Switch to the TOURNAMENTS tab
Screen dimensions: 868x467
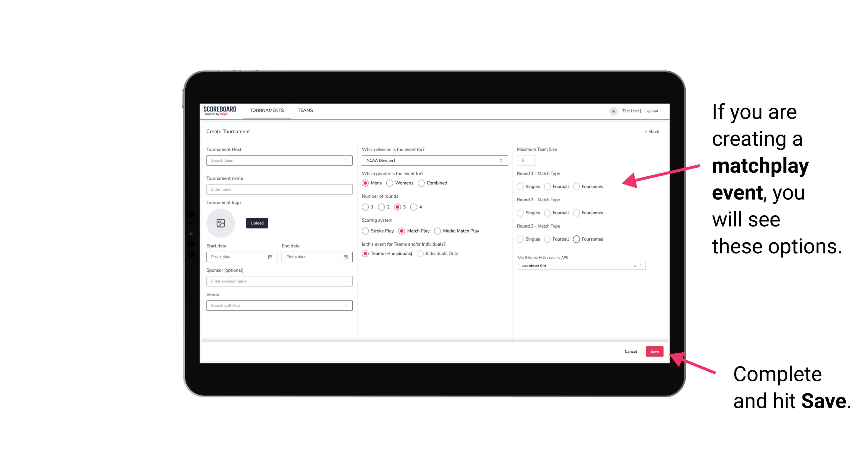coord(266,110)
